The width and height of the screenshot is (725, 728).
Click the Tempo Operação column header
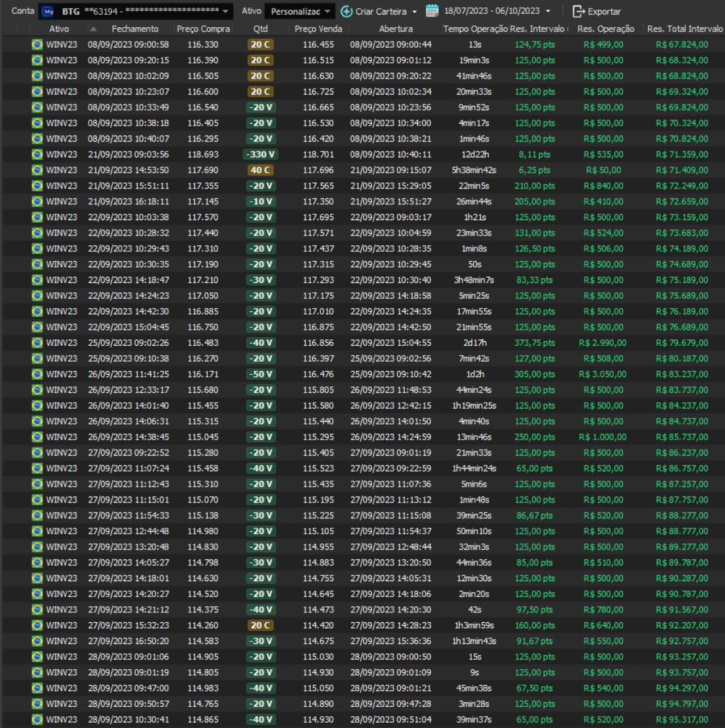[475, 28]
